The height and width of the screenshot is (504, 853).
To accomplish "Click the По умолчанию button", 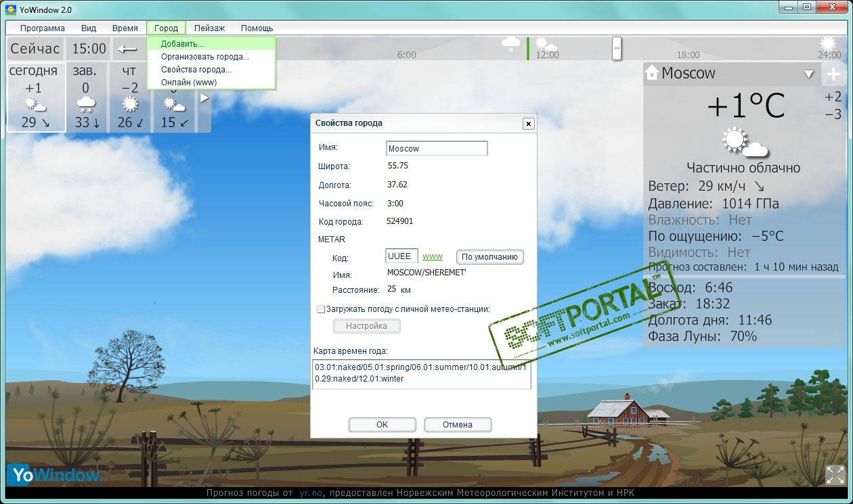I will [x=490, y=257].
